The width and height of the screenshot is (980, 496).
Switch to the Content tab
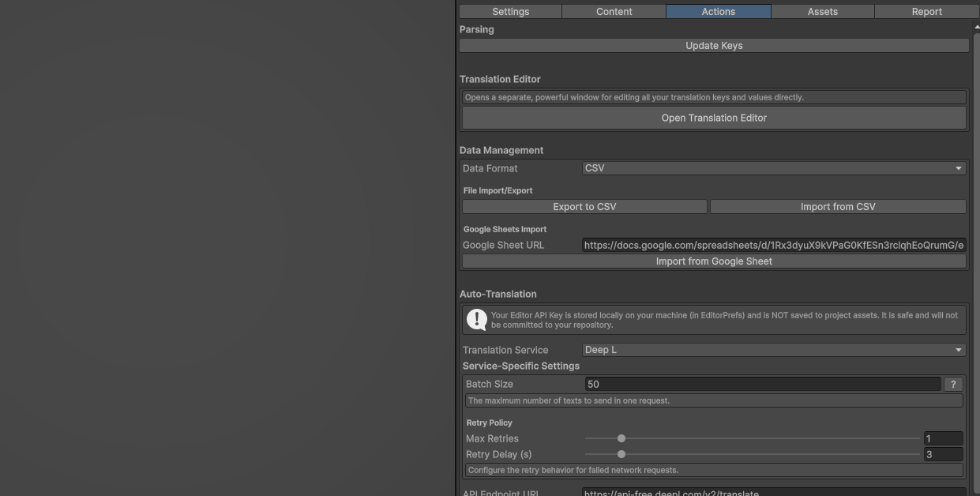tap(614, 11)
